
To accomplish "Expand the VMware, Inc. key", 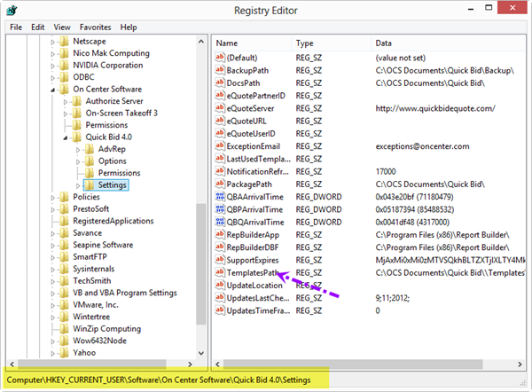I will pyautogui.click(x=52, y=305).
